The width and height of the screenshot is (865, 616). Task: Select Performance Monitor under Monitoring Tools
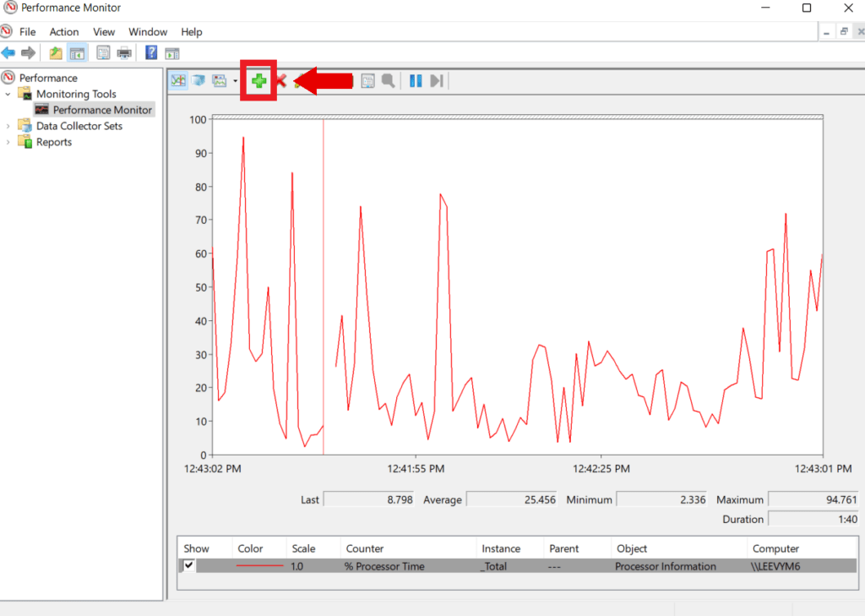(x=101, y=109)
